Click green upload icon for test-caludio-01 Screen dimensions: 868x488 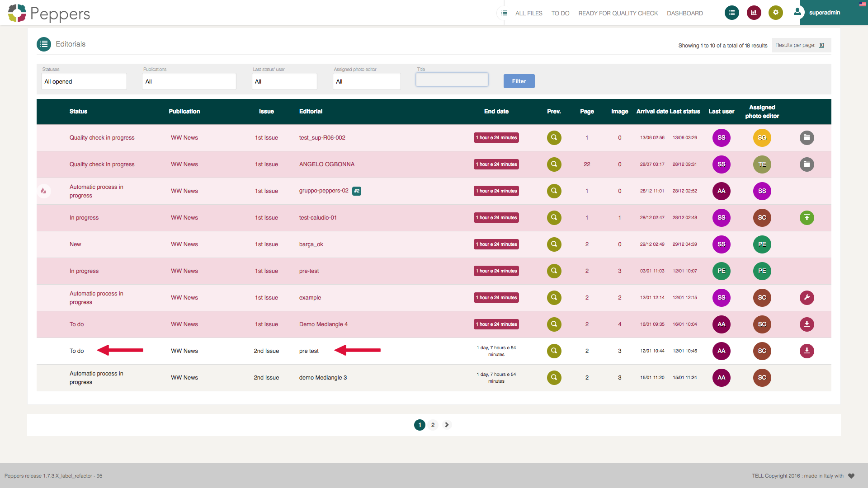[807, 218]
